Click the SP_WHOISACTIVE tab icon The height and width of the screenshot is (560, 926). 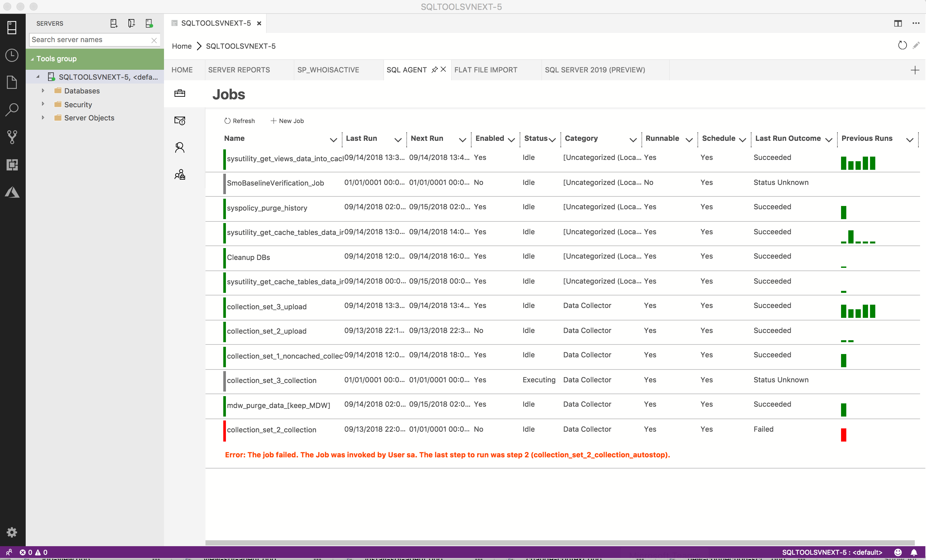point(327,69)
